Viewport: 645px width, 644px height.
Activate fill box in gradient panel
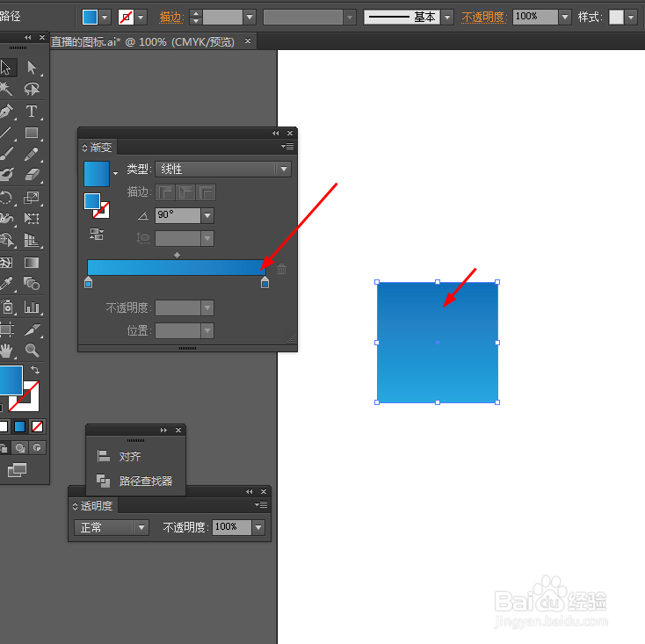[x=91, y=201]
